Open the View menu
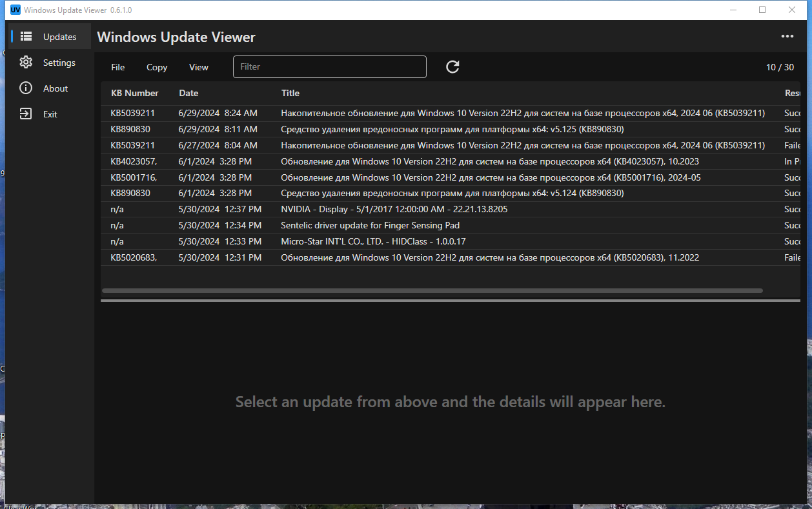812x509 pixels. (199, 67)
